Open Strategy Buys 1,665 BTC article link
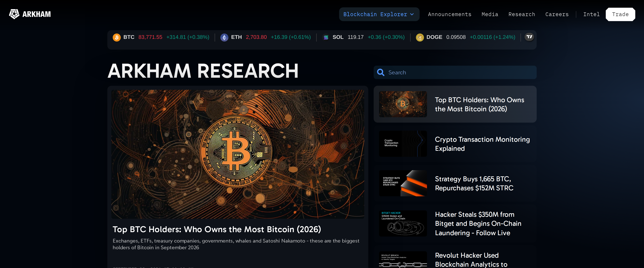The height and width of the screenshot is (268, 644). click(x=474, y=183)
